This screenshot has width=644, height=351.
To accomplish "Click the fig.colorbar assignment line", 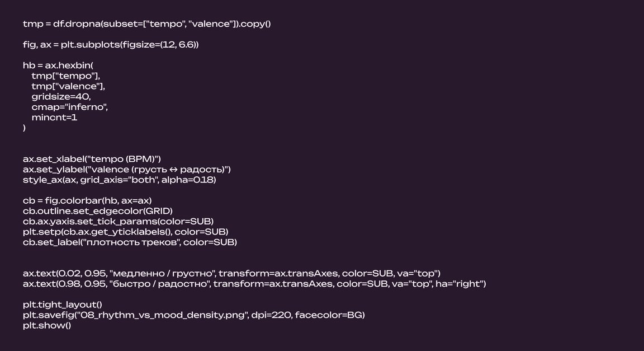I will pos(87,200).
